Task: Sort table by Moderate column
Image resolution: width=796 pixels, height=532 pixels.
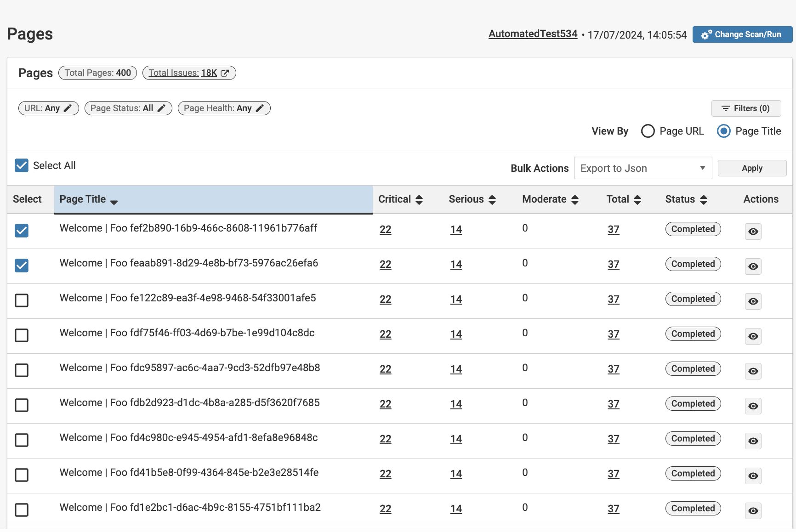Action: [x=574, y=200]
